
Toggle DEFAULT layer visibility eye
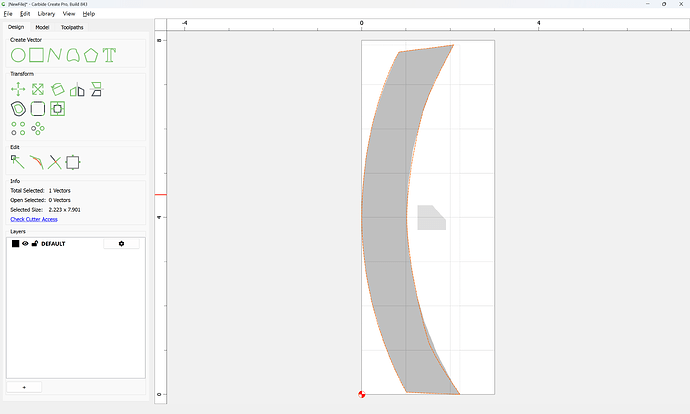25,243
